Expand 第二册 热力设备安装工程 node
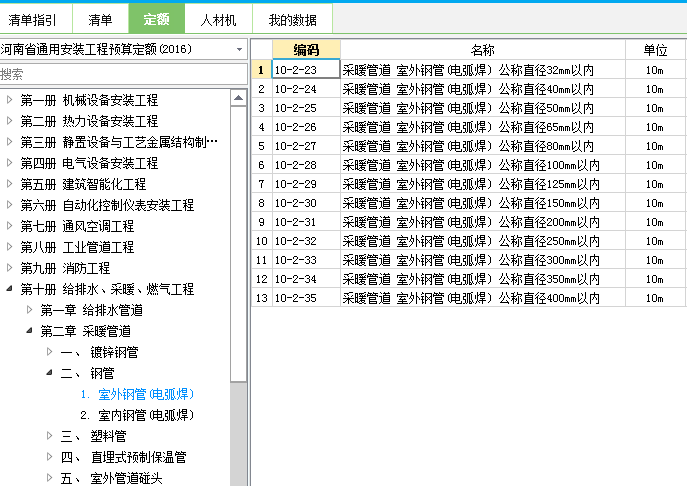687x486 pixels. tap(9, 121)
